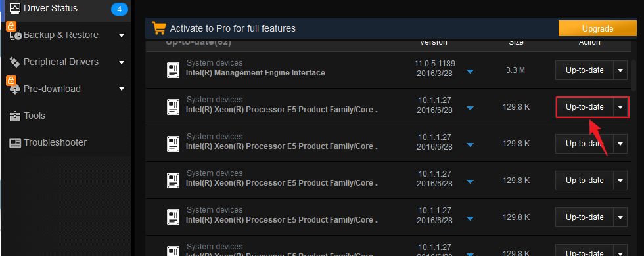Image resolution: width=644 pixels, height=256 pixels.
Task: Open action dropdown for Management Engine Interface
Action: 620,70
